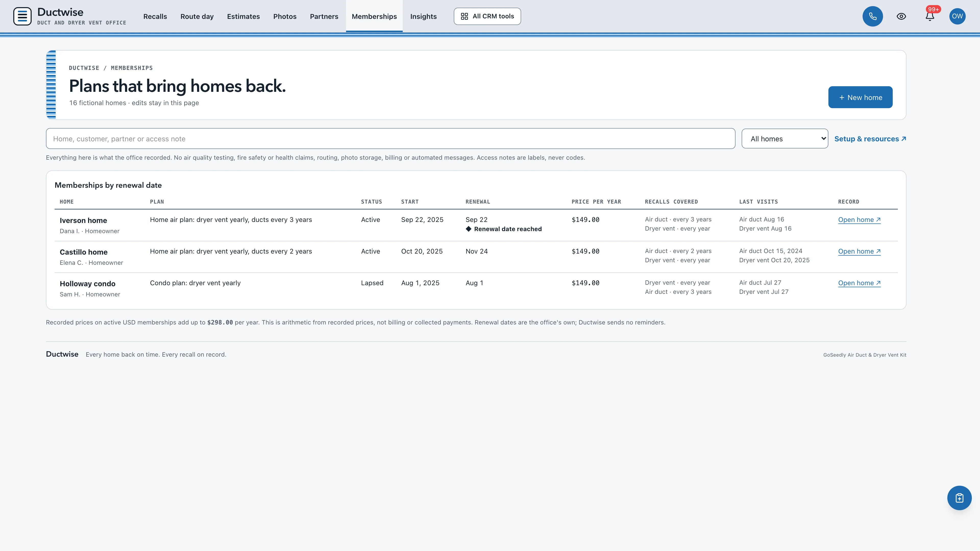Click the floating clipboard button
The height and width of the screenshot is (551, 980).
point(959,498)
